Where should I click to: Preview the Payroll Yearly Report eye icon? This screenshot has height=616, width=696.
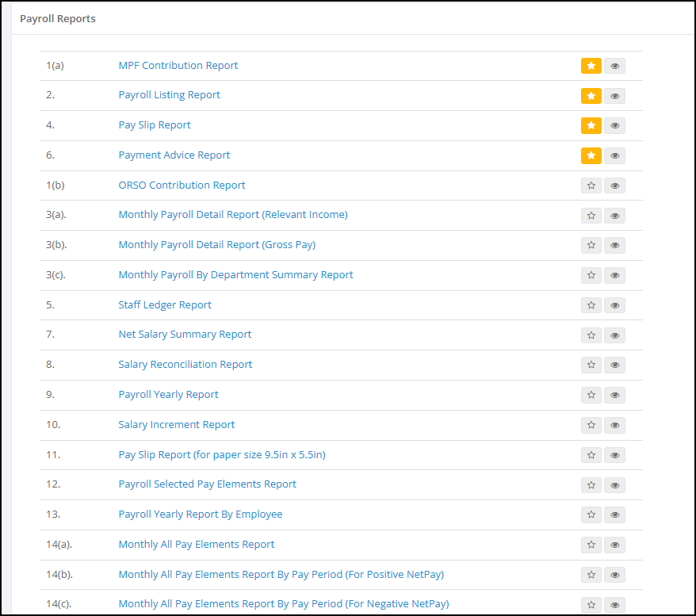pyautogui.click(x=615, y=395)
